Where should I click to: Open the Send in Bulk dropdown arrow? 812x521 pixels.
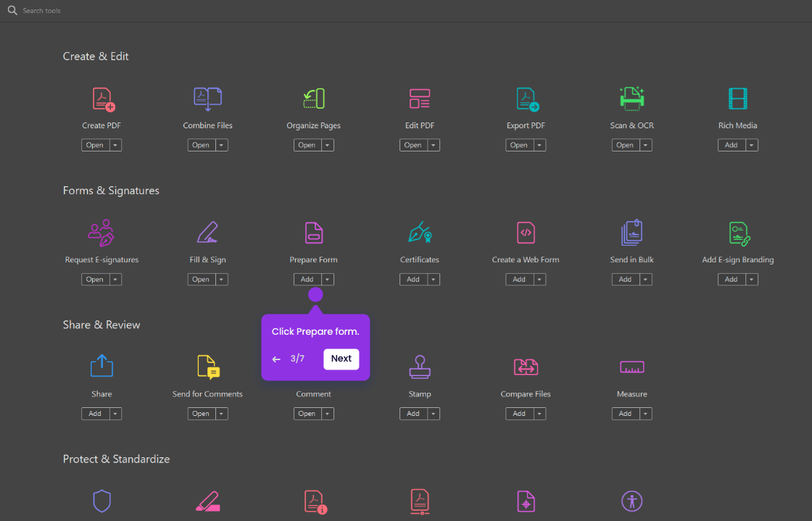[x=645, y=280]
